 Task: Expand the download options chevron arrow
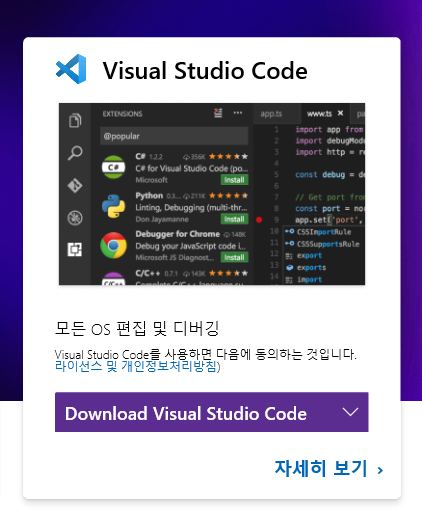(x=350, y=412)
